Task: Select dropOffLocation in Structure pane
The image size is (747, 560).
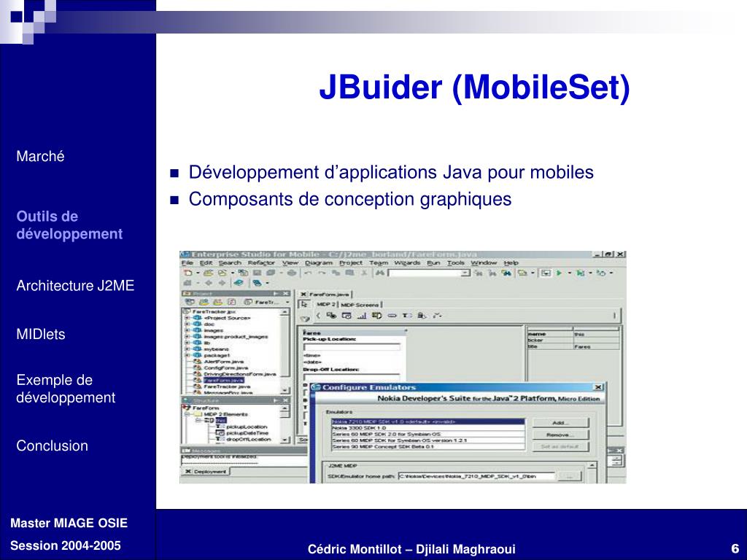Action: [x=249, y=440]
